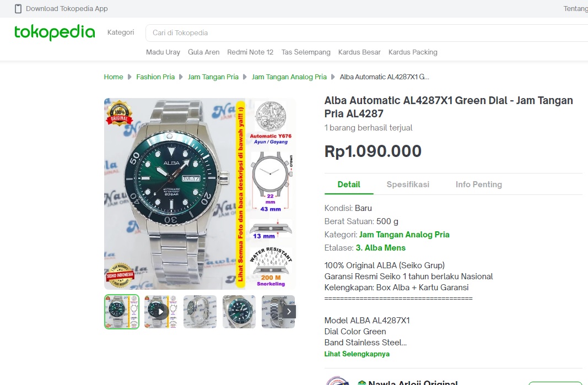Click the Redmi Note 12 suggested search
This screenshot has height=385, width=588.
click(x=250, y=52)
